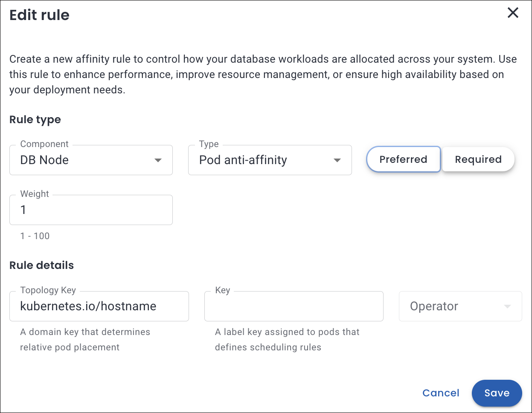Switch the rule to Required

point(478,159)
